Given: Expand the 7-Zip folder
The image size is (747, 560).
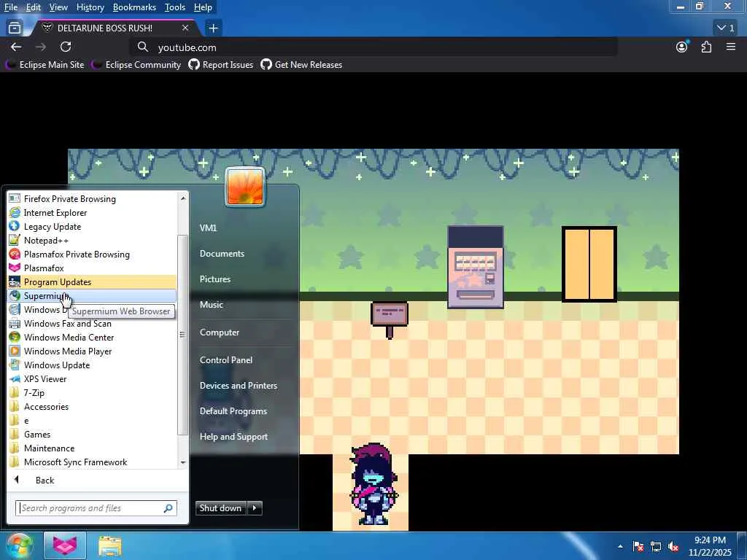Looking at the screenshot, I should point(92,393).
